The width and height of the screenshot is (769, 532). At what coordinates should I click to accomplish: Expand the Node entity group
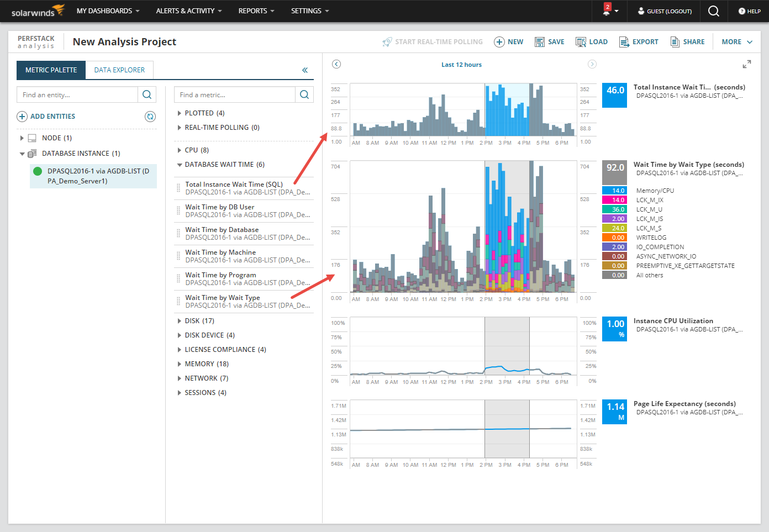tap(22, 138)
